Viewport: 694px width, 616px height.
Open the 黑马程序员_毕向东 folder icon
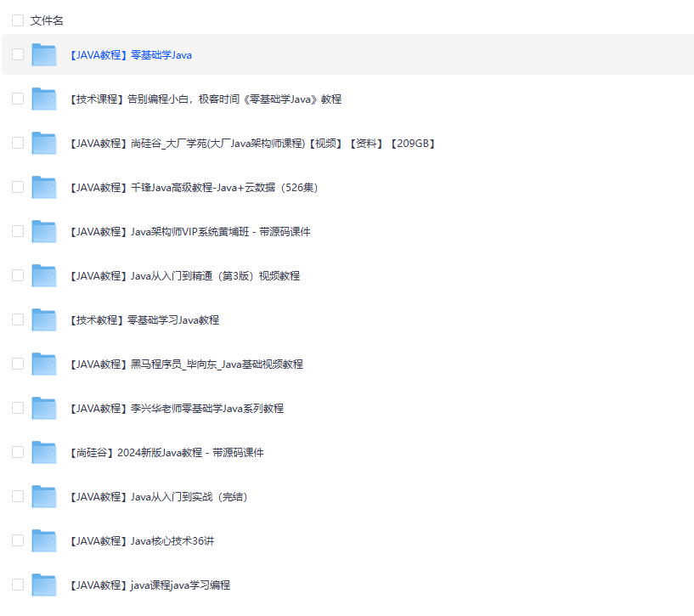coord(43,364)
